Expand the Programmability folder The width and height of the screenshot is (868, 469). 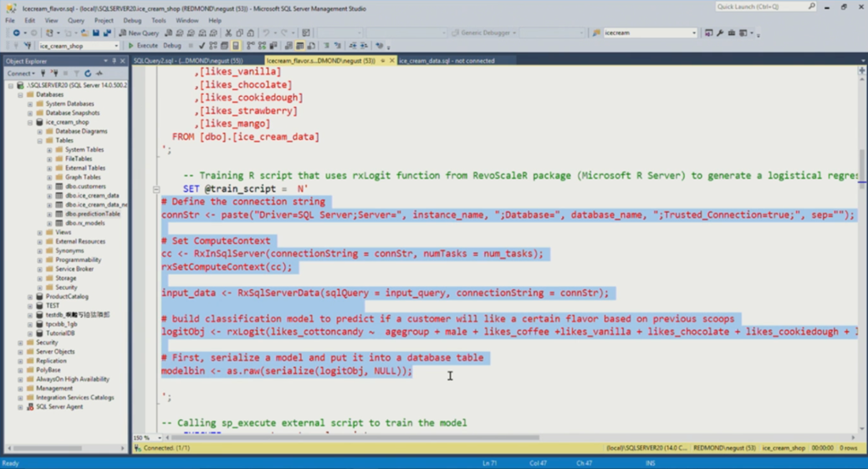[40, 260]
